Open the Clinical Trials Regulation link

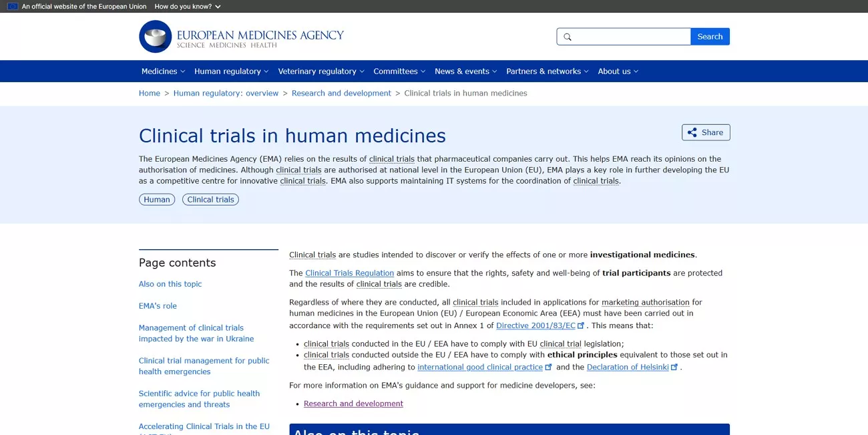[x=349, y=273]
